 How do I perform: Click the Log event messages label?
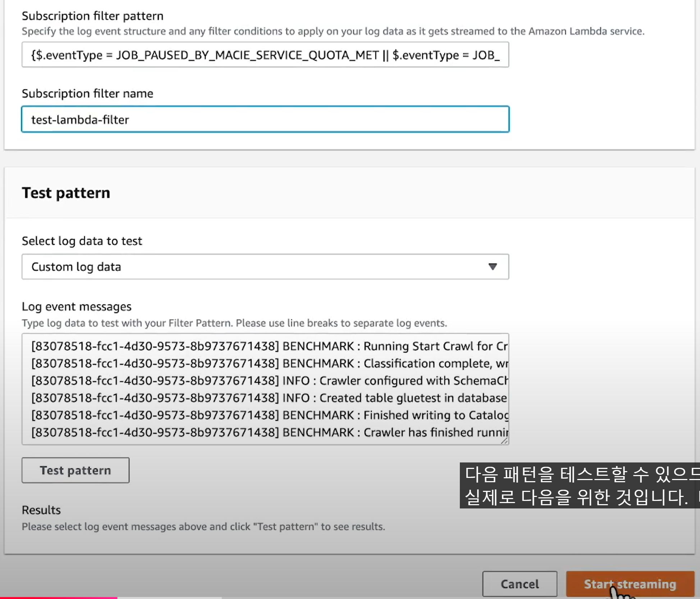[77, 307]
